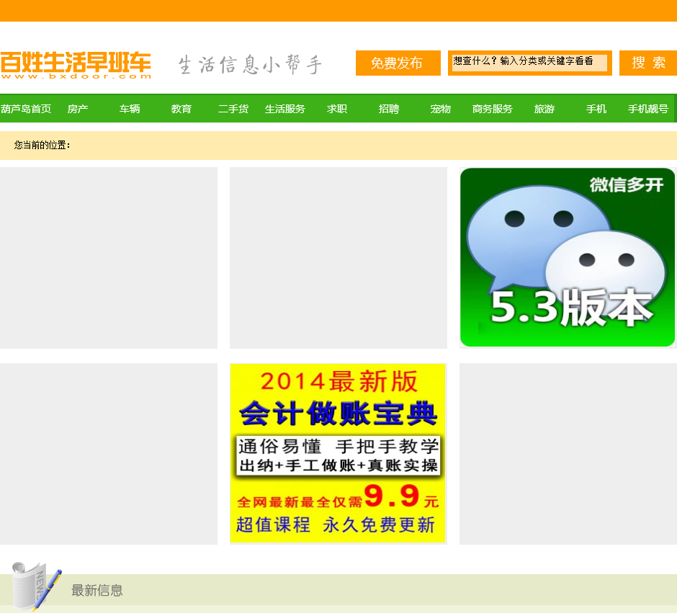
Task: Click the 最新信息 heading
Action: (x=97, y=590)
